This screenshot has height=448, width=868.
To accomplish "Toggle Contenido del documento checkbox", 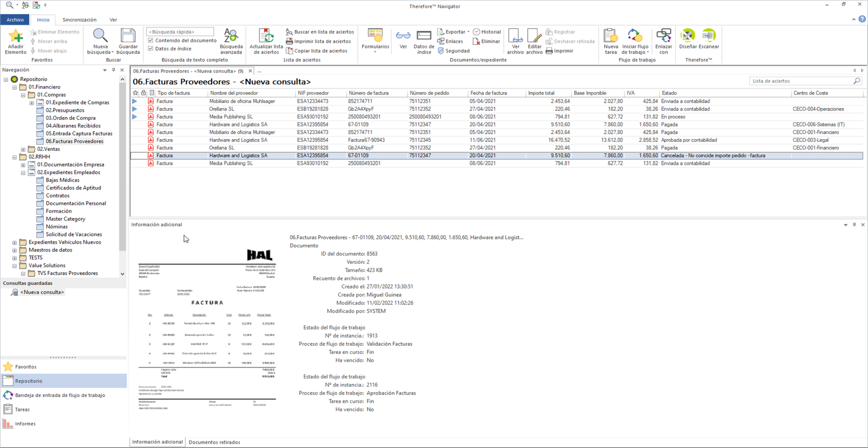I will coord(151,41).
